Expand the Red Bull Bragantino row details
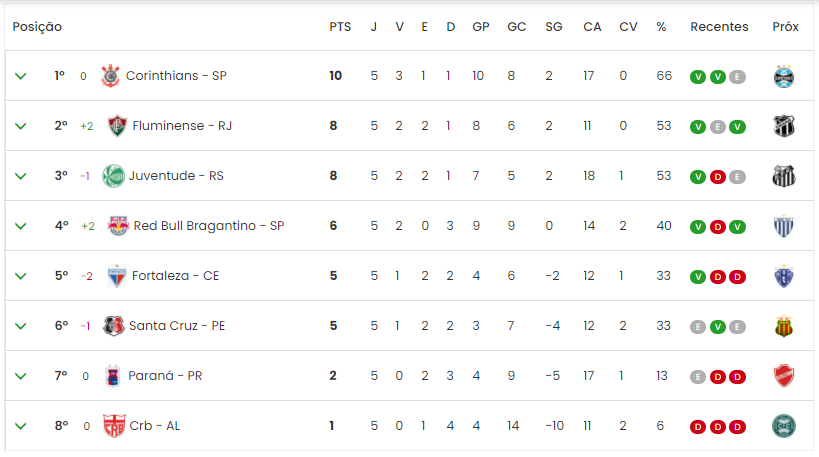This screenshot has height=457, width=819. pos(20,226)
